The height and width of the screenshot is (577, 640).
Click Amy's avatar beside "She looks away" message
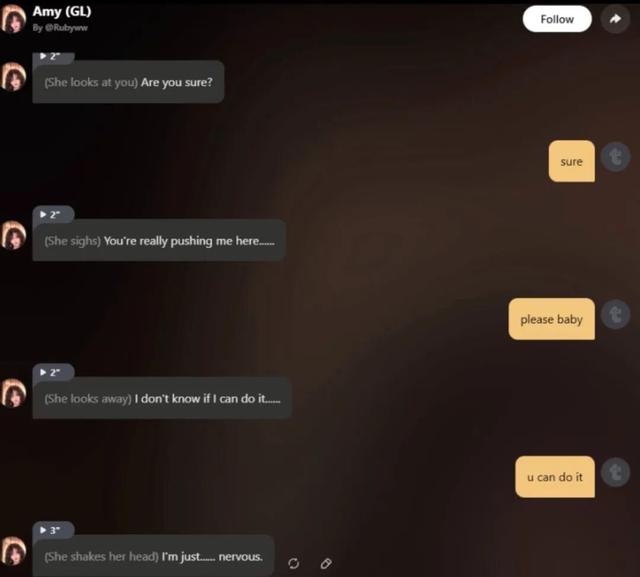click(x=13, y=393)
